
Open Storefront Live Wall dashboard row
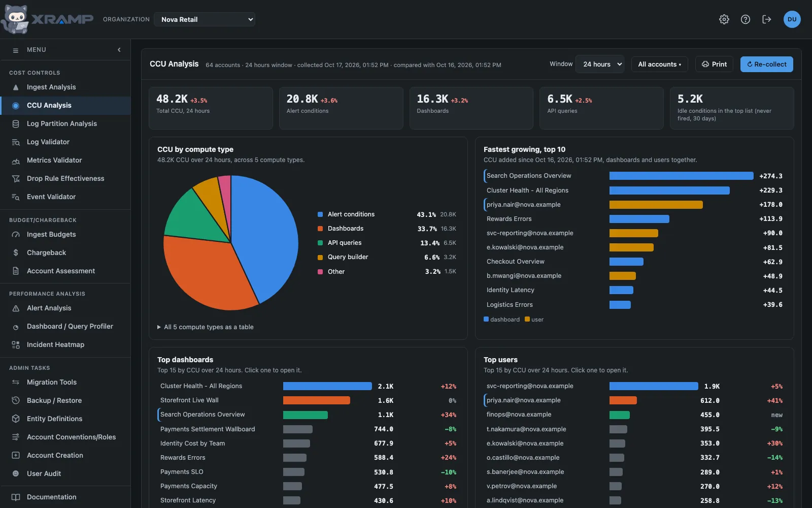pyautogui.click(x=308, y=401)
